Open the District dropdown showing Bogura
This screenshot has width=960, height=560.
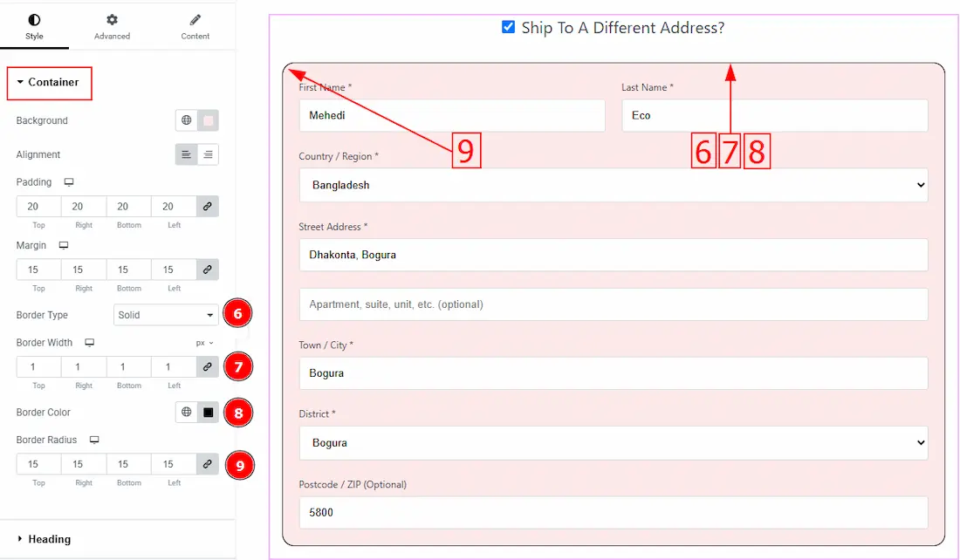pyautogui.click(x=614, y=443)
